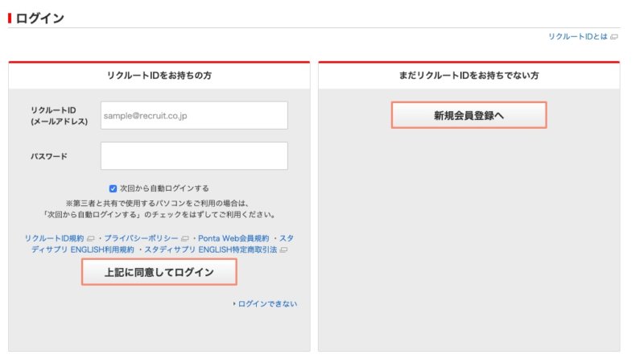Screen dimensions: 644x363
Task: Click the リクルートID (メールアドレス) field label
Action: coord(59,116)
